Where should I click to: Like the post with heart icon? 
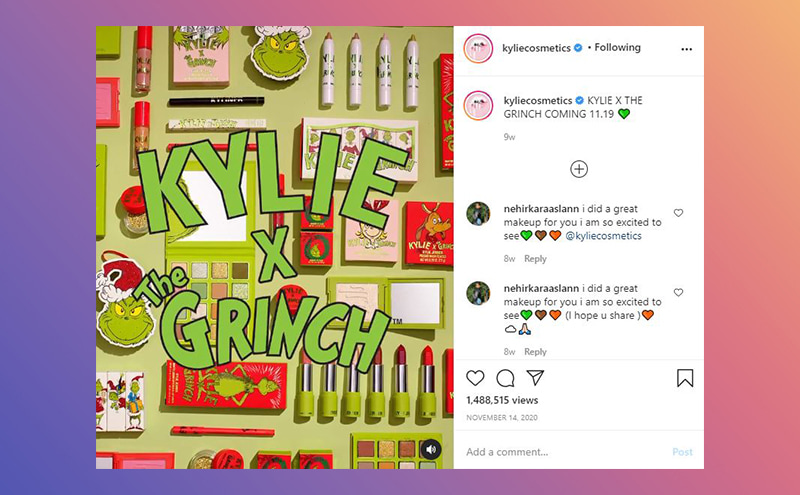(475, 378)
